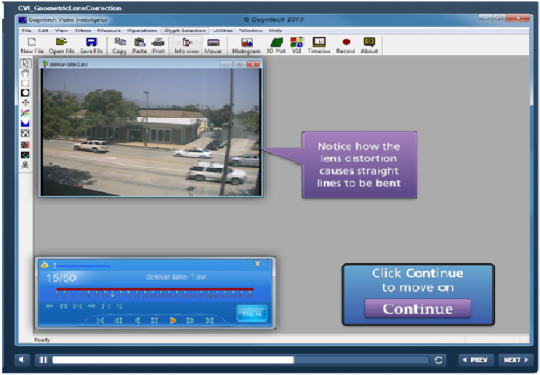Open the About help icon
This screenshot has width=540, height=375.
click(x=369, y=45)
